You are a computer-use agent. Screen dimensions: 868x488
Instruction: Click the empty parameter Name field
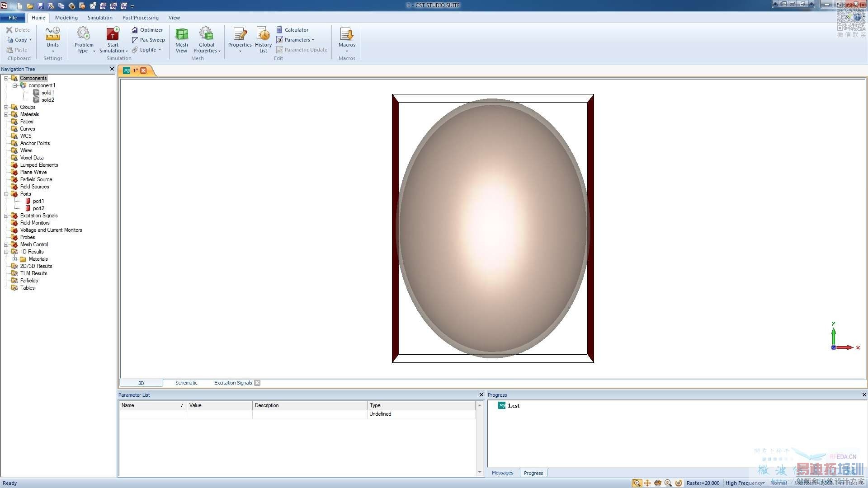click(x=153, y=414)
